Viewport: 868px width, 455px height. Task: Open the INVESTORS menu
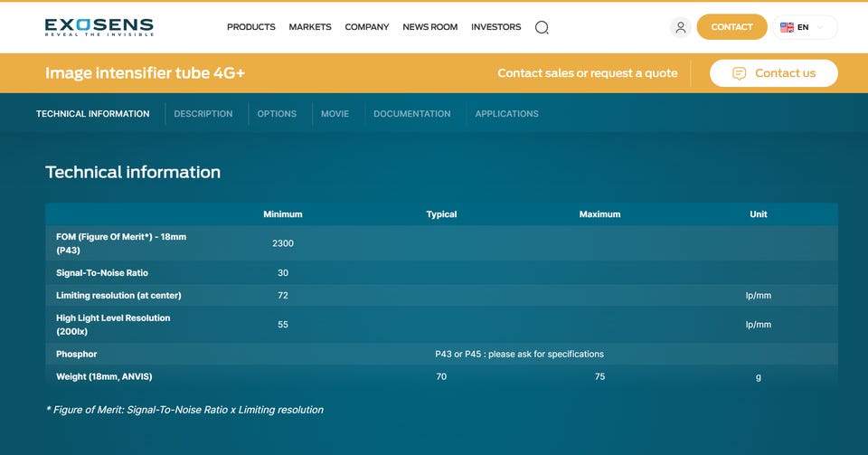tap(496, 26)
